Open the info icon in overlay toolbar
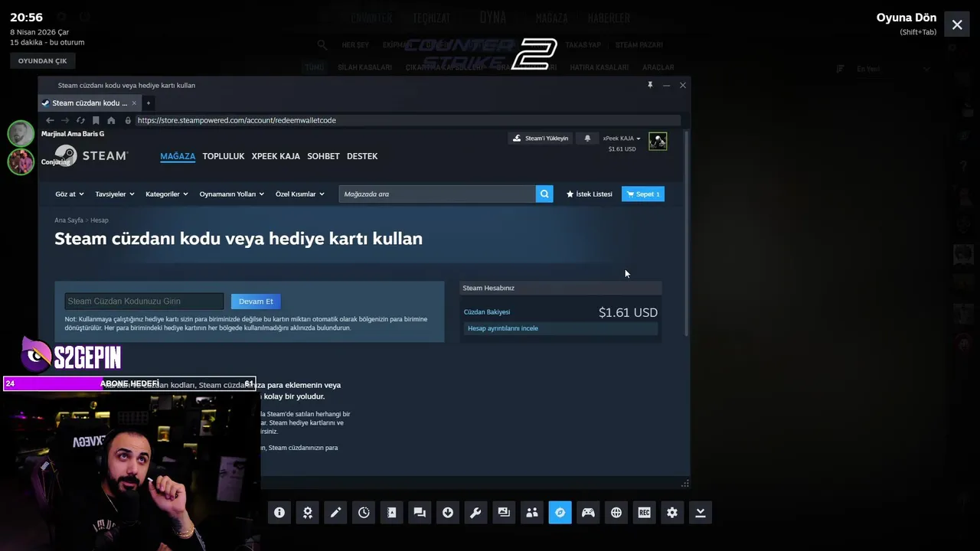Image resolution: width=980 pixels, height=551 pixels. click(279, 513)
